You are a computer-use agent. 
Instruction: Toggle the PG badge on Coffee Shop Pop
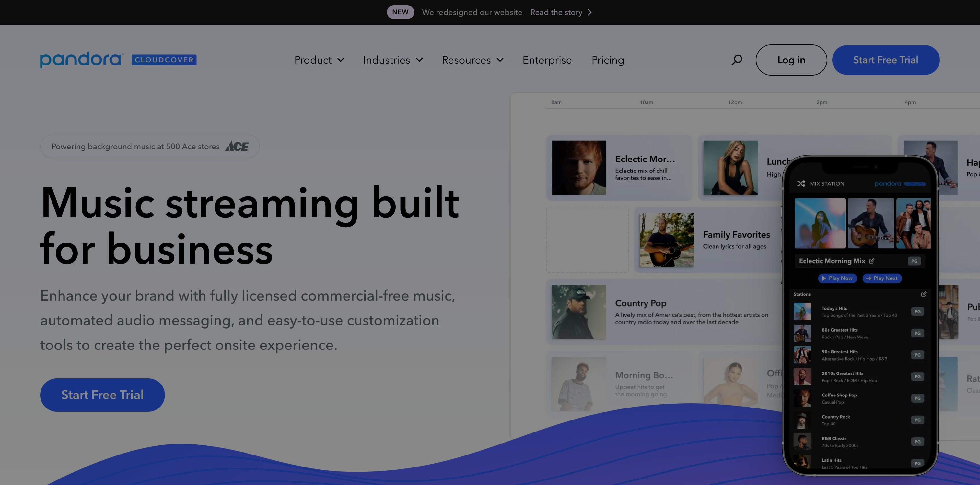(x=917, y=398)
